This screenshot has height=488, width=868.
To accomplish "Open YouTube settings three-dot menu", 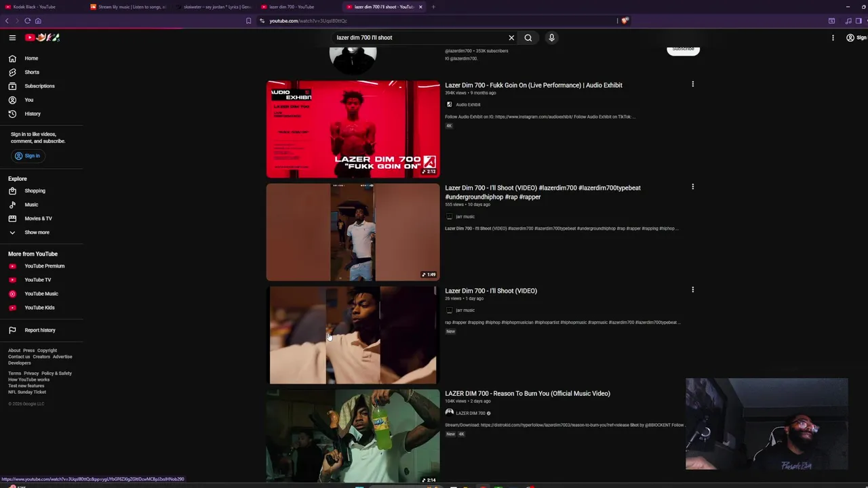I will coord(833,38).
